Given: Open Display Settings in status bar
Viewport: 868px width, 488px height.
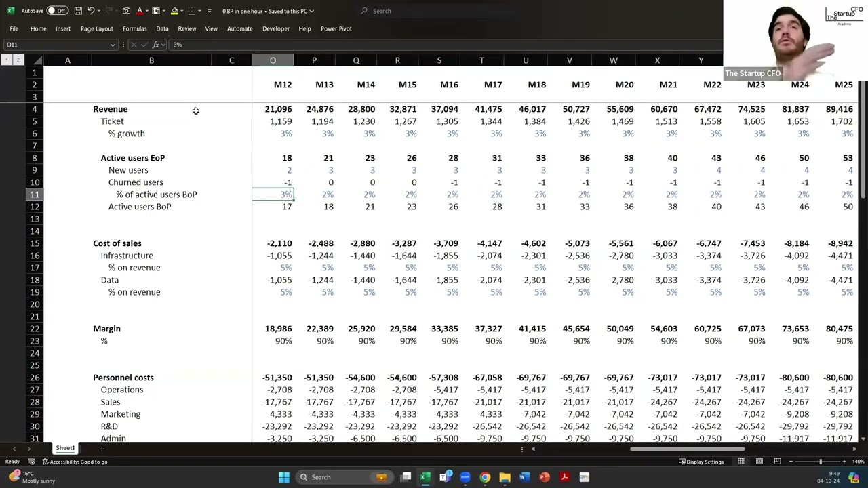Looking at the screenshot, I should coord(701,462).
